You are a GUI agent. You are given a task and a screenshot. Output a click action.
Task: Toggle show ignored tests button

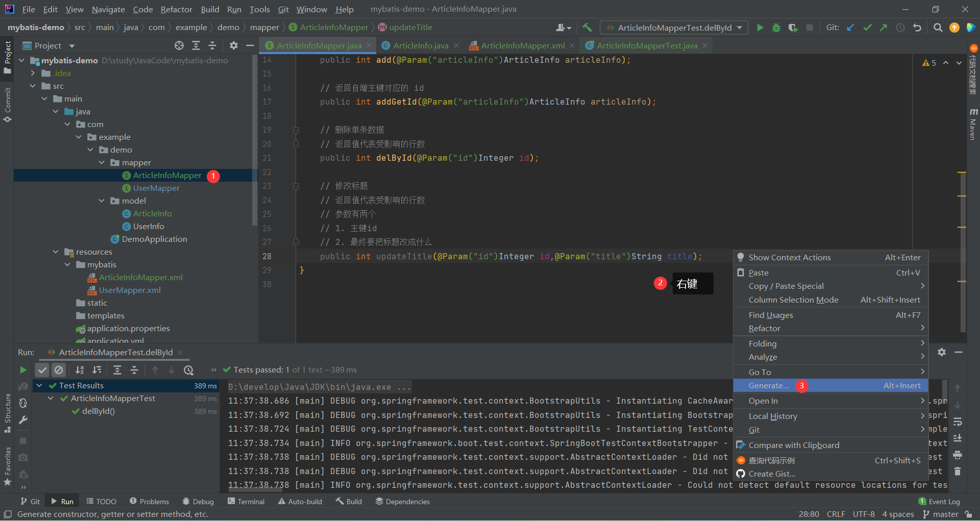click(x=59, y=370)
